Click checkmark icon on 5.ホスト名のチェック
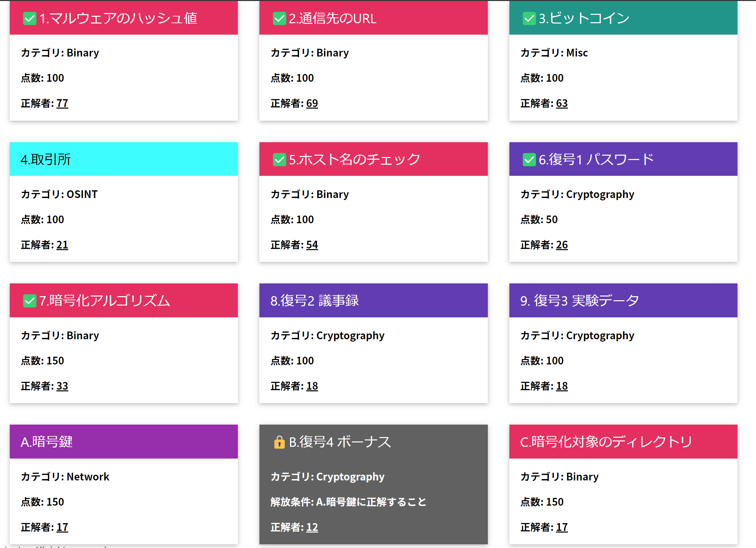 [x=279, y=160]
